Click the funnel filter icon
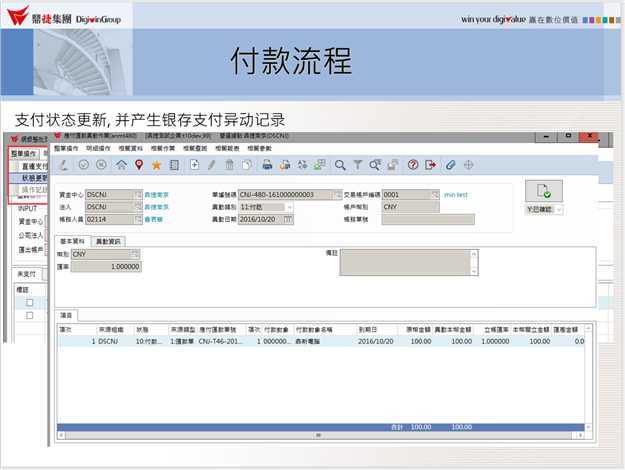 pyautogui.click(x=357, y=164)
